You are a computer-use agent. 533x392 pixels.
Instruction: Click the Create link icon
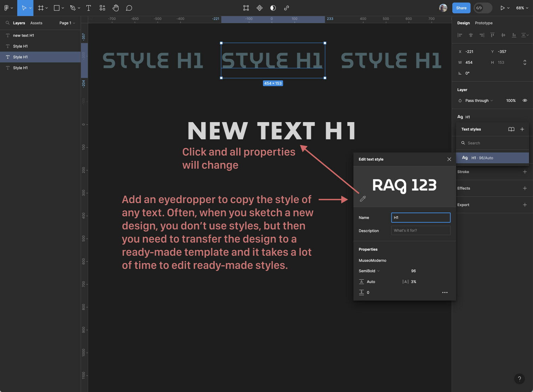(287, 8)
